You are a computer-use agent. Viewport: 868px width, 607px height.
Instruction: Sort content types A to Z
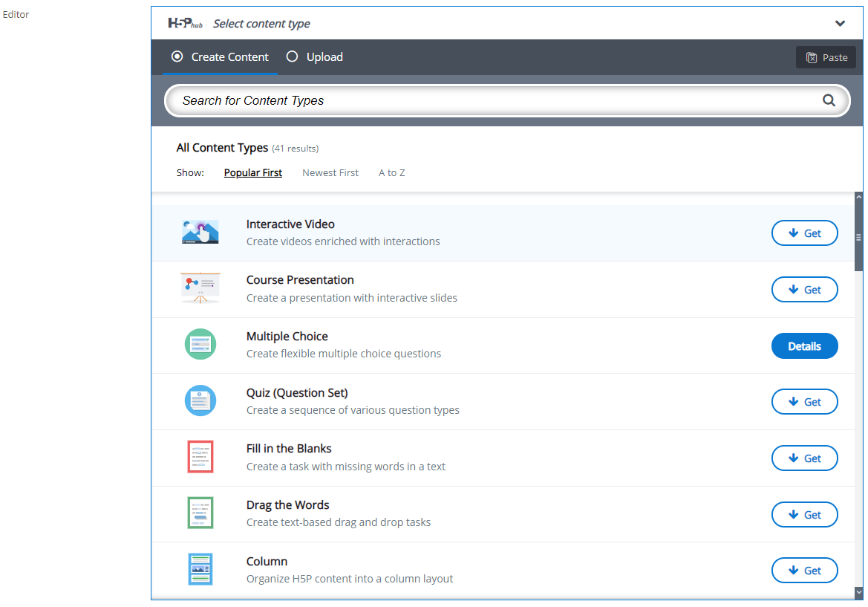click(392, 173)
